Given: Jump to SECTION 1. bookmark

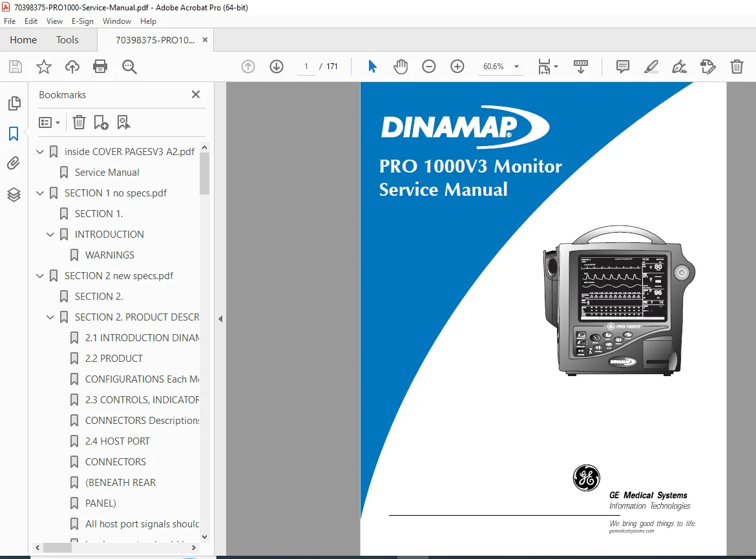Looking at the screenshot, I should 98,214.
